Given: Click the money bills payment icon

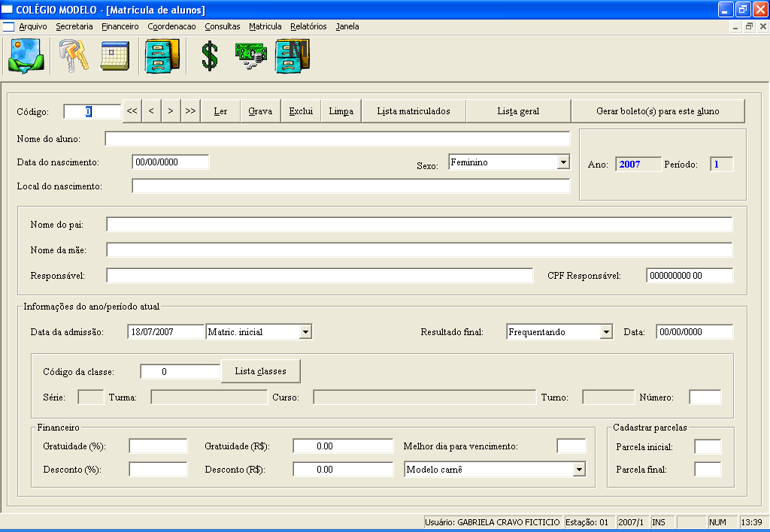Looking at the screenshot, I should coord(250,56).
